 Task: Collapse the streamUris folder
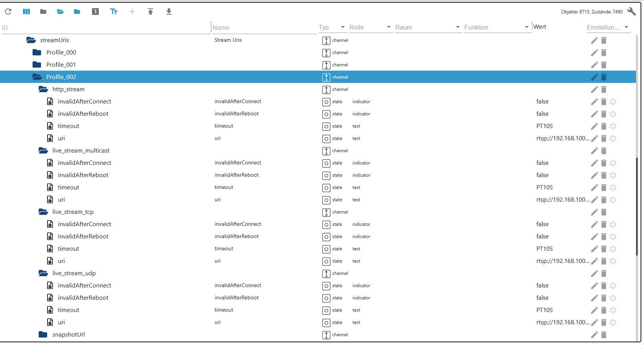pos(31,40)
